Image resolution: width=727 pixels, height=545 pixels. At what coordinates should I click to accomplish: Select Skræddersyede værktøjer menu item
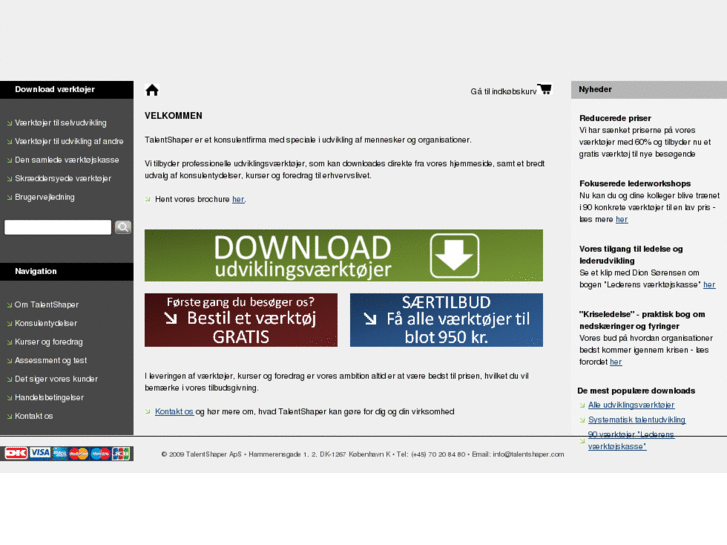click(x=63, y=179)
